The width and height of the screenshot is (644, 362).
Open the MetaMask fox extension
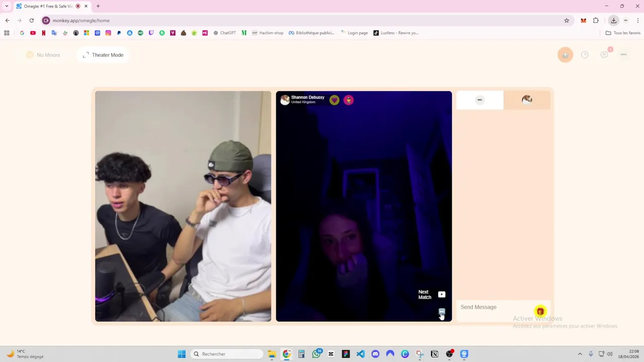pyautogui.click(x=584, y=21)
